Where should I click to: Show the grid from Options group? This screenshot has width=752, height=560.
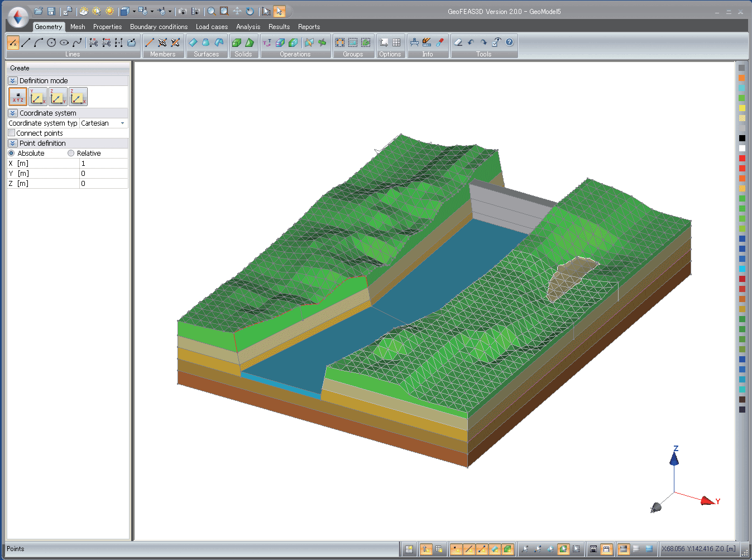(396, 42)
